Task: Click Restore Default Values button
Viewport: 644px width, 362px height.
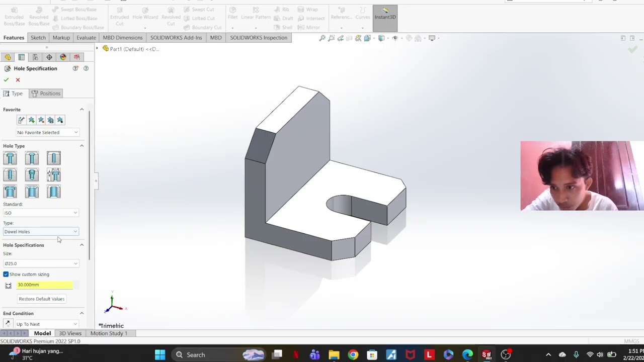Action: tap(42, 299)
